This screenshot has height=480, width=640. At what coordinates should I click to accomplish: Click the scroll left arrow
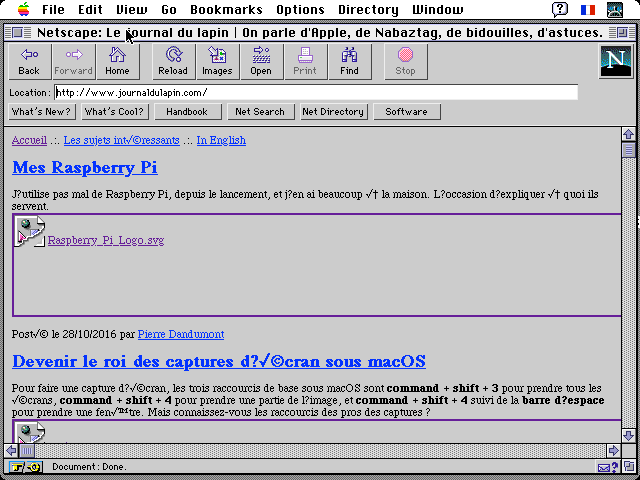[x=11, y=451]
